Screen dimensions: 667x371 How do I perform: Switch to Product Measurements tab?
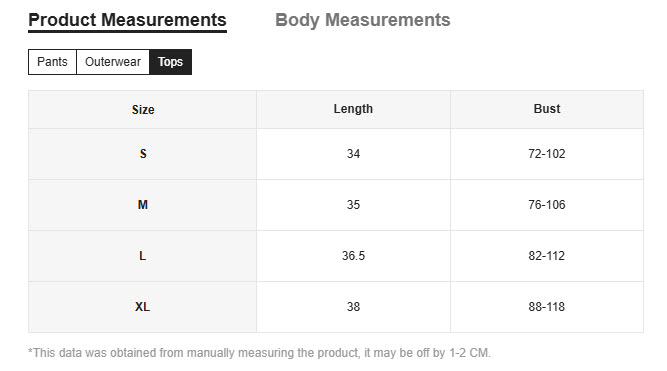pos(127,20)
